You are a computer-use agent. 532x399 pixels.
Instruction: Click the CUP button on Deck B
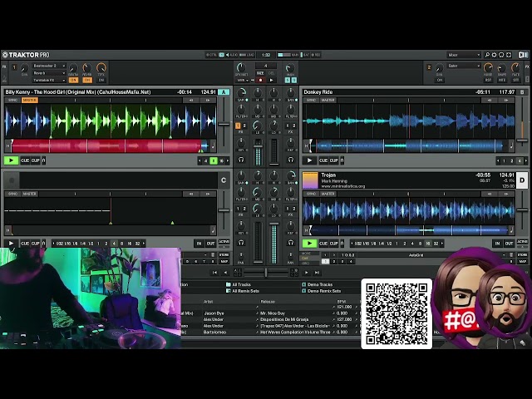(334, 160)
